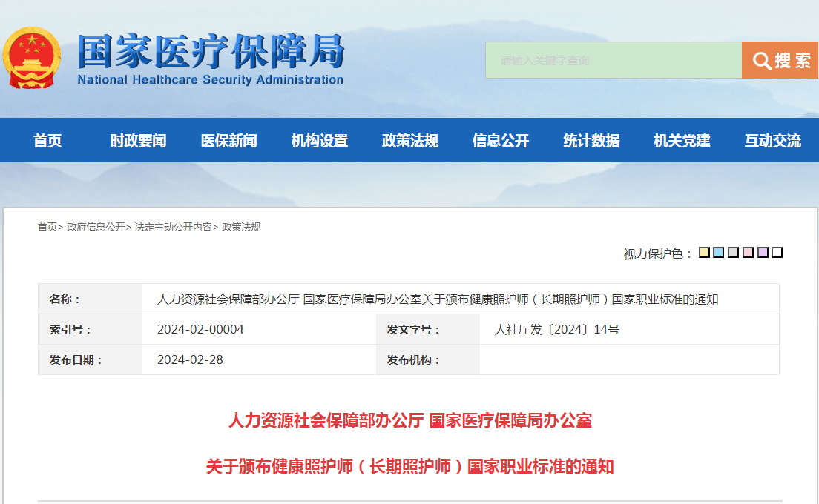Click the national emblem logo
The height and width of the screenshot is (504, 819).
31,58
